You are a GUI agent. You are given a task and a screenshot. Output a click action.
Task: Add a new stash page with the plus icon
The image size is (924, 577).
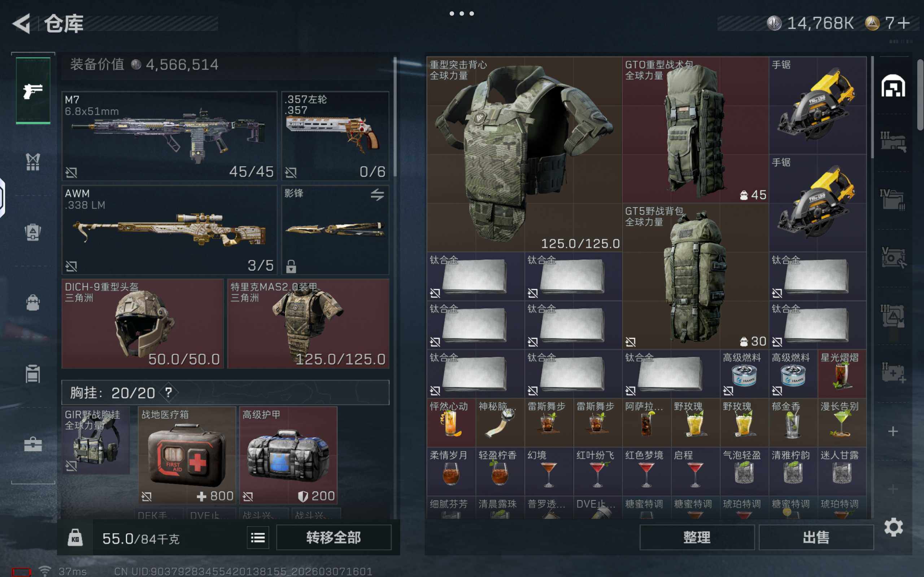893,432
